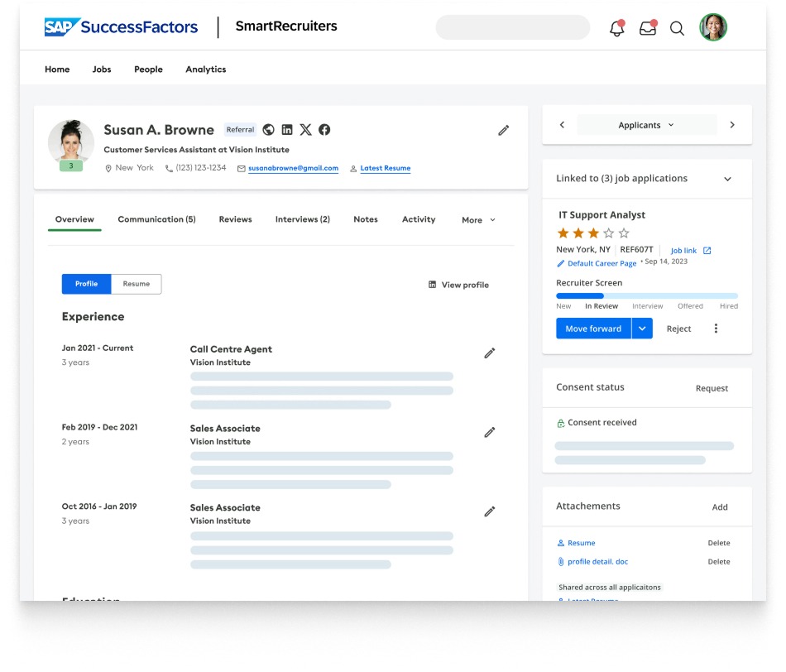Expand the Move forward dropdown arrow

tap(642, 328)
